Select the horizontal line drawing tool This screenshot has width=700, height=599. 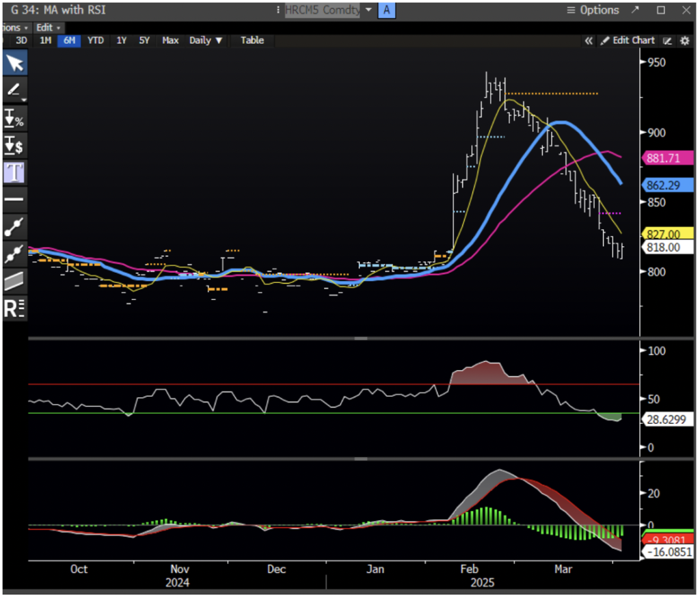pos(14,199)
